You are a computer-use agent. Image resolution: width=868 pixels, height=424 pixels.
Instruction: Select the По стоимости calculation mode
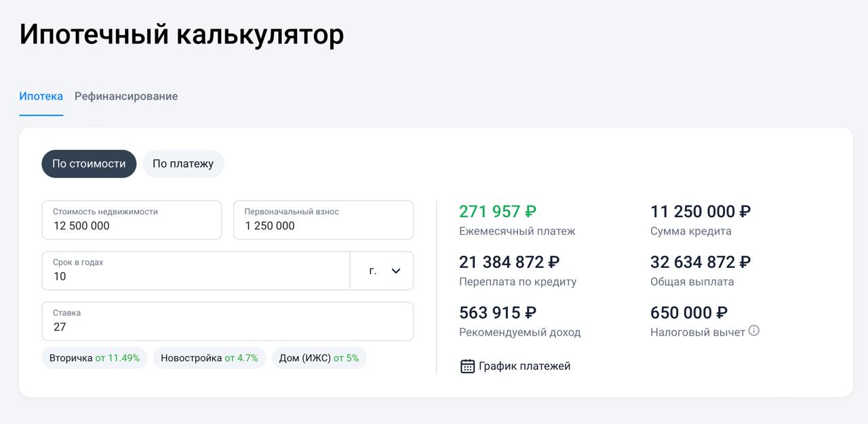pos(89,163)
